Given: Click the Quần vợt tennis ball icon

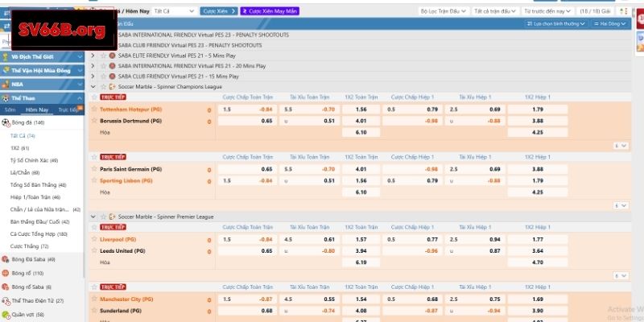Looking at the screenshot, I should (x=6, y=314).
